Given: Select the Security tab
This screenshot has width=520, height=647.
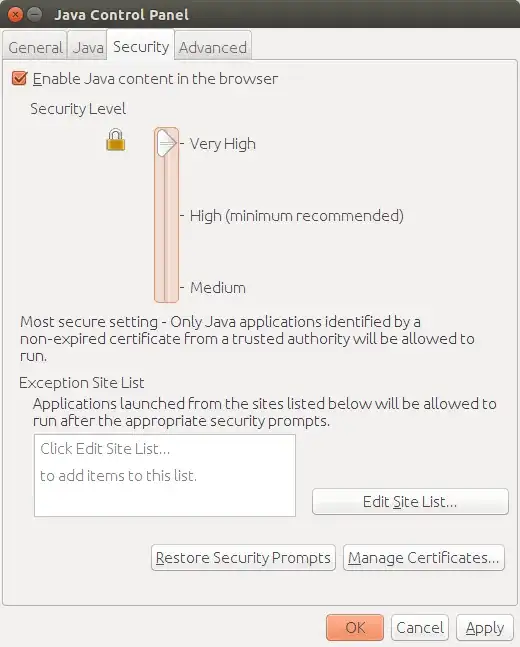Looking at the screenshot, I should [x=141, y=46].
